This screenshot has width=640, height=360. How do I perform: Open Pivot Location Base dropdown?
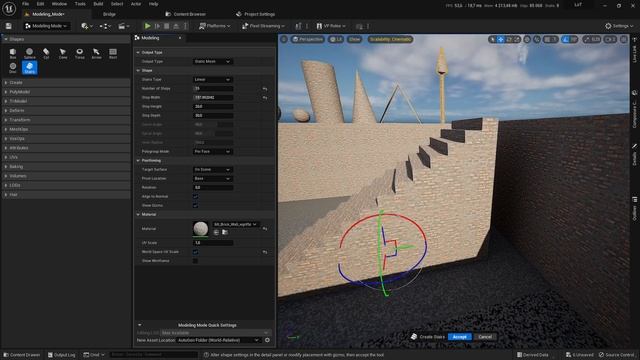click(x=213, y=178)
